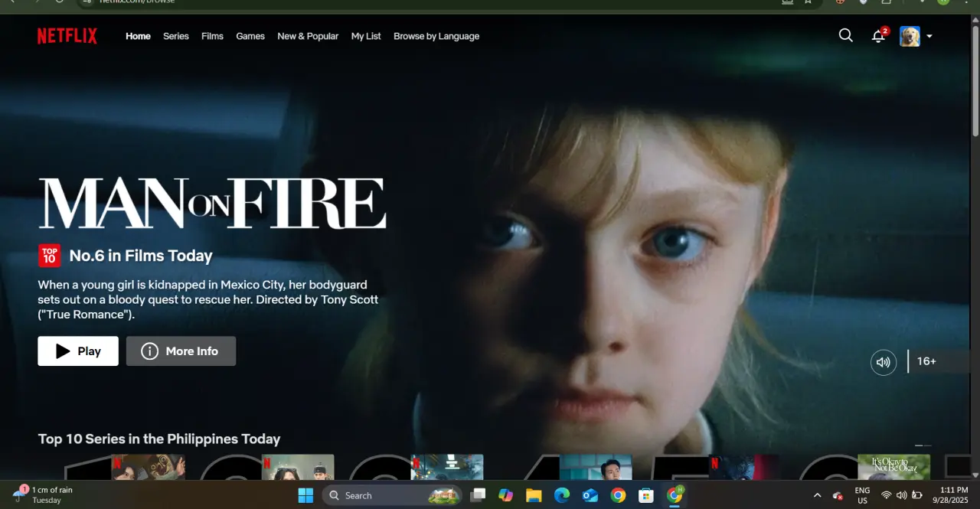The width and height of the screenshot is (980, 509).
Task: Click the Man on Fire synopsis text
Action: pos(208,299)
